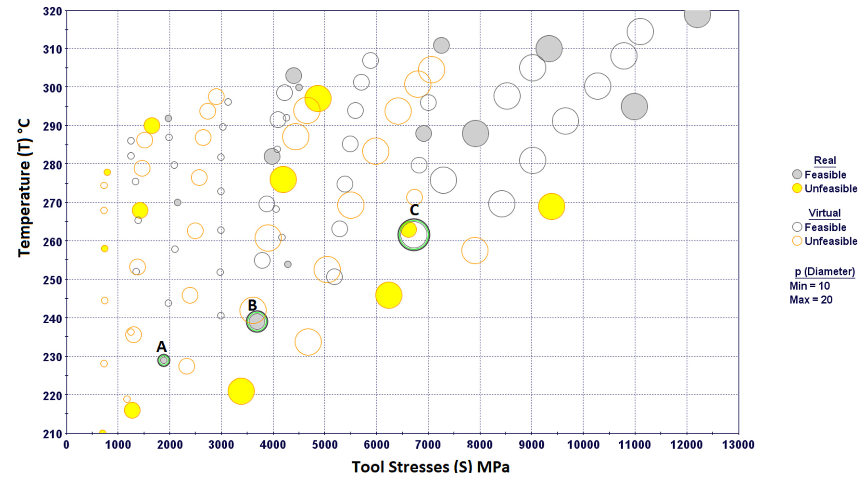
Task: Click the hollow orange Virtual Unfeasible legend marker
Action: 797,241
